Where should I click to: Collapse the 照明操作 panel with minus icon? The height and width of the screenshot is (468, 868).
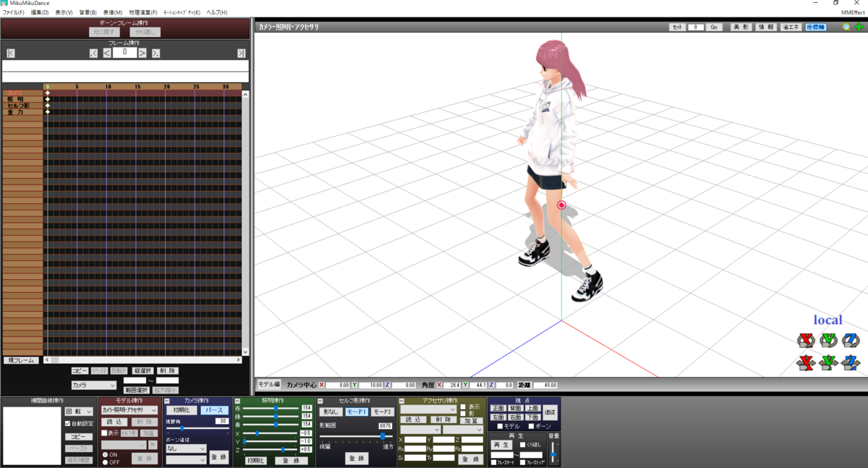237,401
